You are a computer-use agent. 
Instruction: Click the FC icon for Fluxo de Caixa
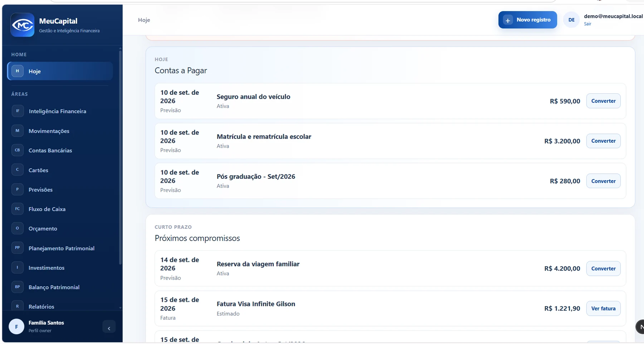point(17,209)
